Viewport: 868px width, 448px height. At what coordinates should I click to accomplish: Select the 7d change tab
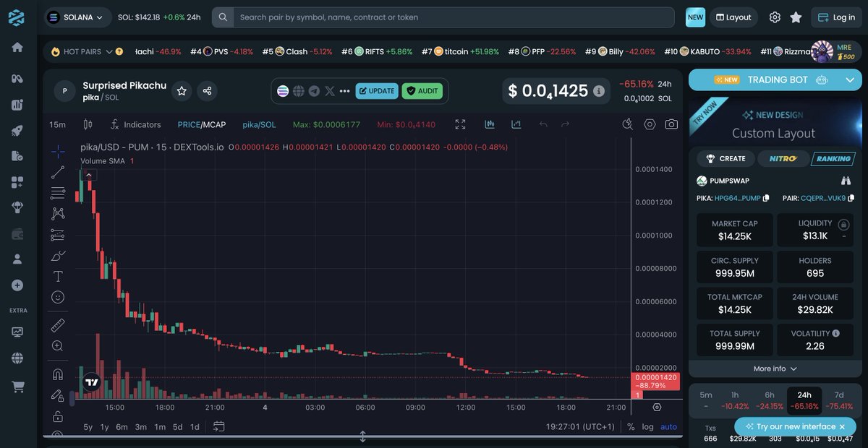click(x=839, y=400)
